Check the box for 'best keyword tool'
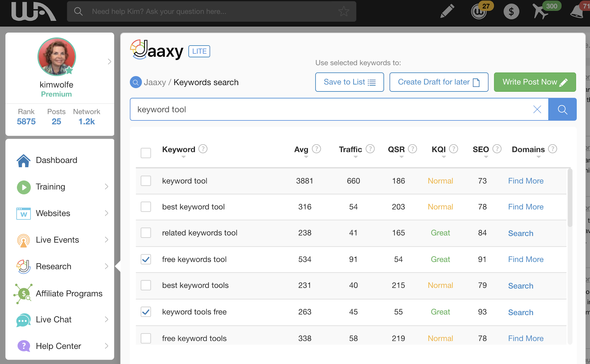 tap(146, 207)
